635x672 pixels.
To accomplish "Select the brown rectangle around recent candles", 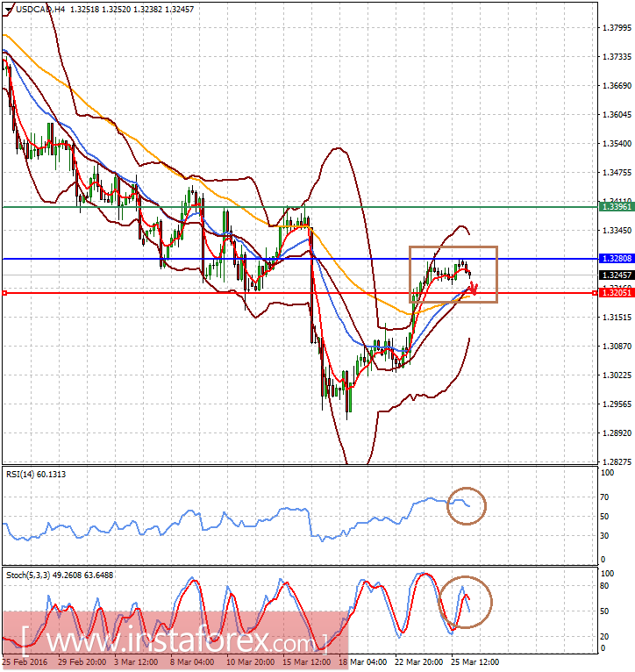I will pyautogui.click(x=453, y=247).
